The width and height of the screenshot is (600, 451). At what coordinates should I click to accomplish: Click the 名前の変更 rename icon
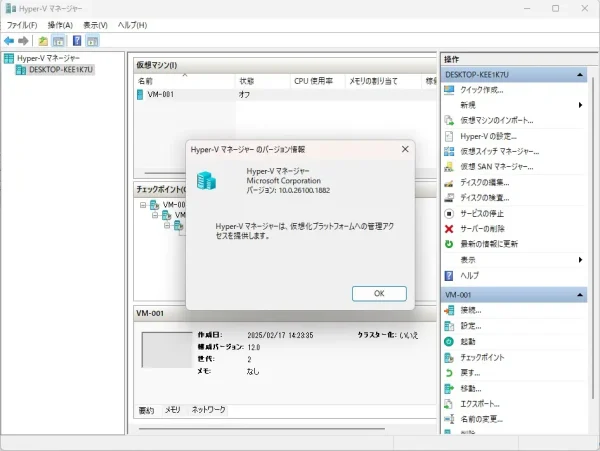pos(449,419)
